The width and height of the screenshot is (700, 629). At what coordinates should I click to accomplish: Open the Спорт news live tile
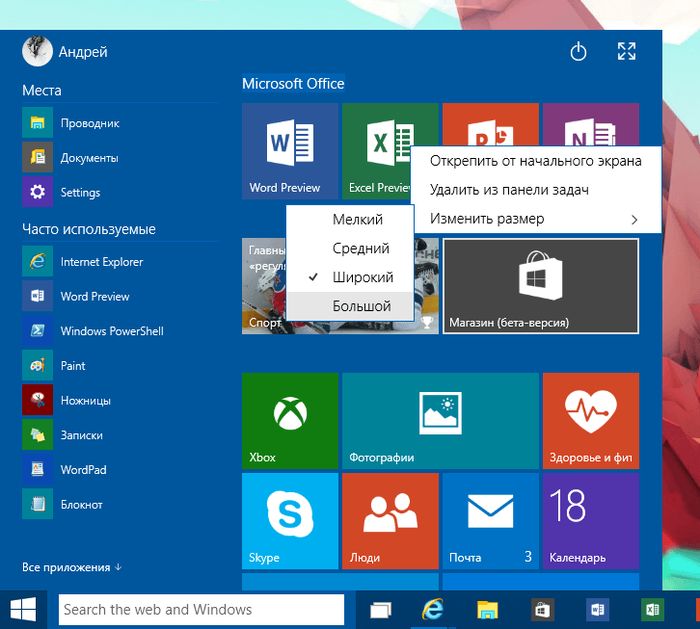(340, 286)
